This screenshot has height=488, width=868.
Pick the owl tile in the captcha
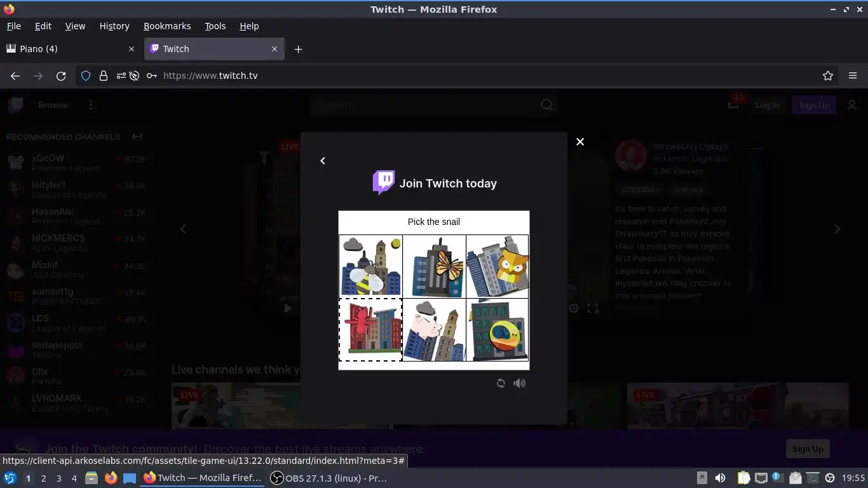(x=497, y=267)
